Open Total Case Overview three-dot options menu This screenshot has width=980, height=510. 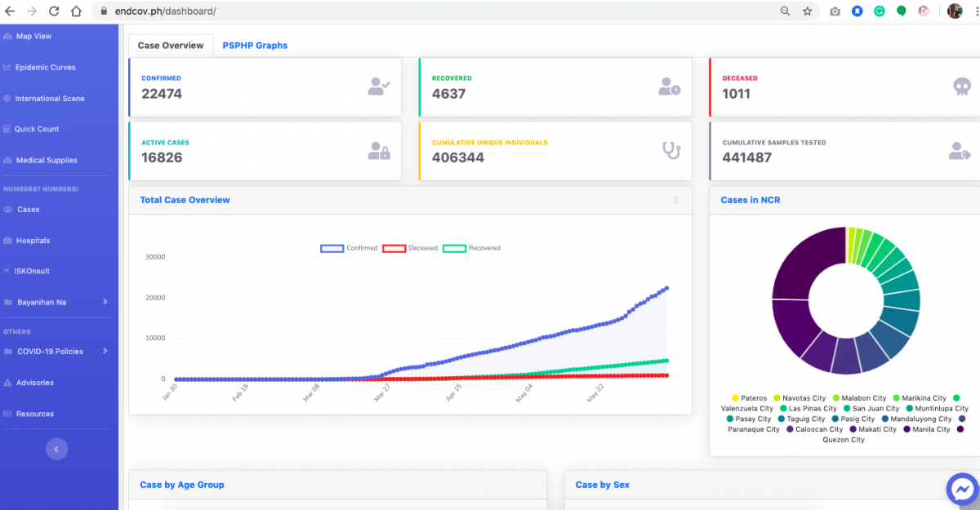pyautogui.click(x=675, y=201)
